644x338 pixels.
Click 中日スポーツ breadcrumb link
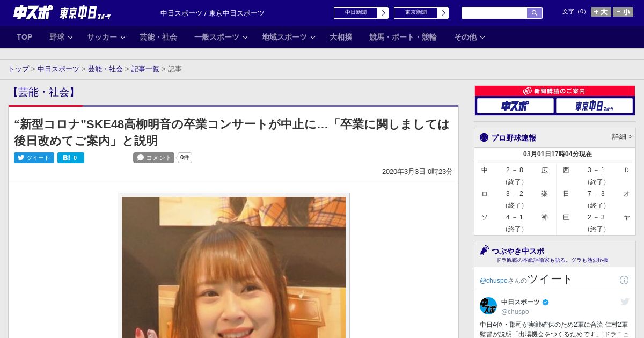(x=58, y=69)
